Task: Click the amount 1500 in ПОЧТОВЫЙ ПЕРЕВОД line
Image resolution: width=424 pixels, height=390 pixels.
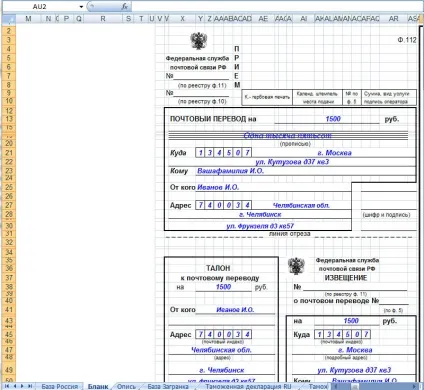Action: pos(333,119)
